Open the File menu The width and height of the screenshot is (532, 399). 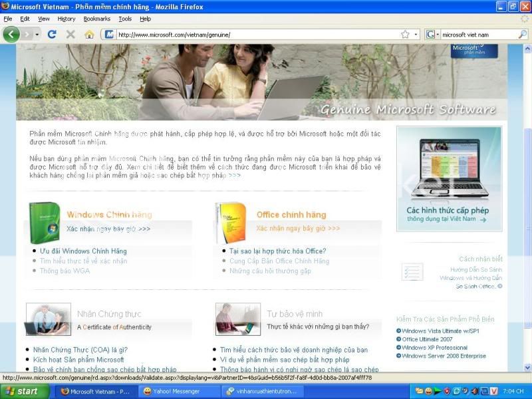(8, 19)
